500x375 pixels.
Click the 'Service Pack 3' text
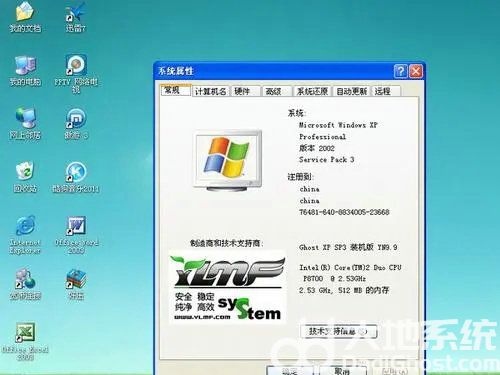[x=326, y=160]
